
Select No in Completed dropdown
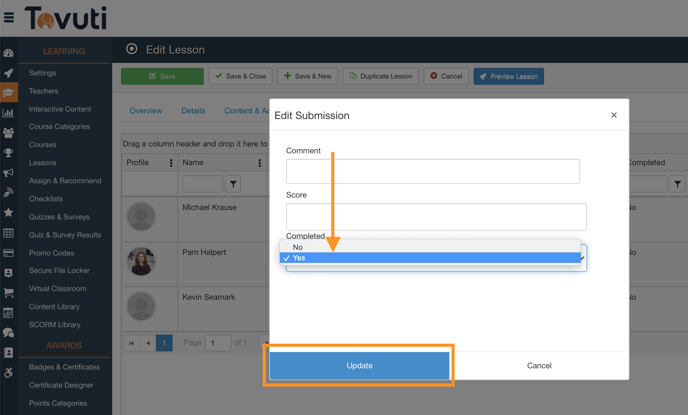coord(430,247)
